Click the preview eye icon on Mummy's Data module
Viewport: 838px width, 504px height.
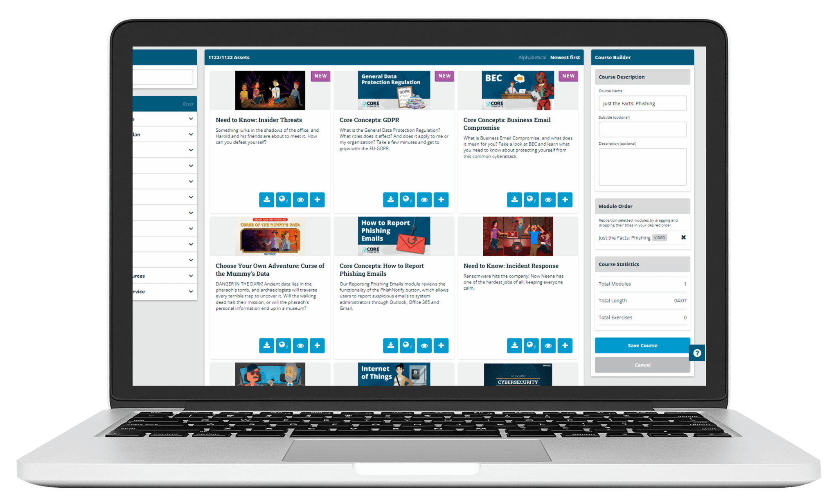pyautogui.click(x=300, y=344)
